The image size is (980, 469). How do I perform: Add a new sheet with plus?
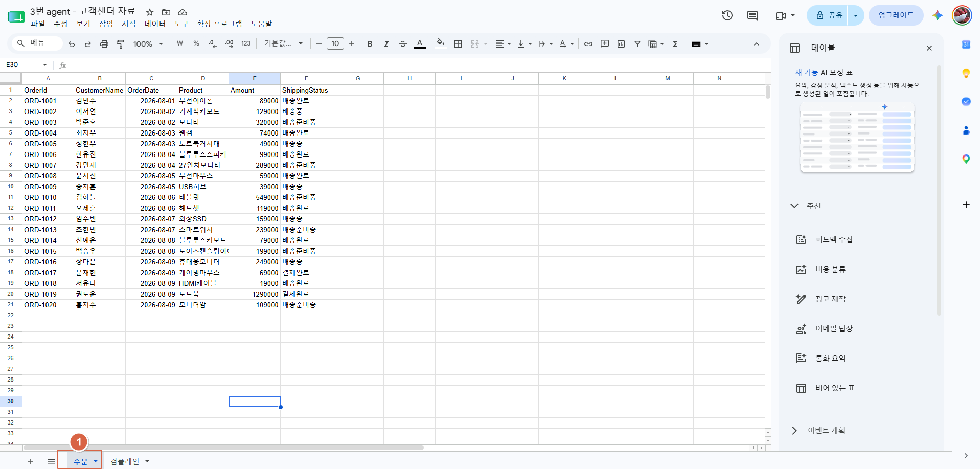[31, 461]
